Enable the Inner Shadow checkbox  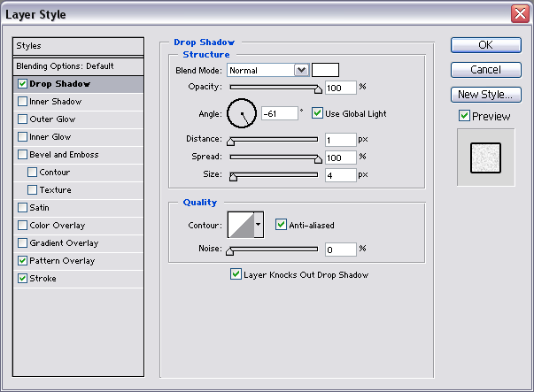tap(22, 102)
